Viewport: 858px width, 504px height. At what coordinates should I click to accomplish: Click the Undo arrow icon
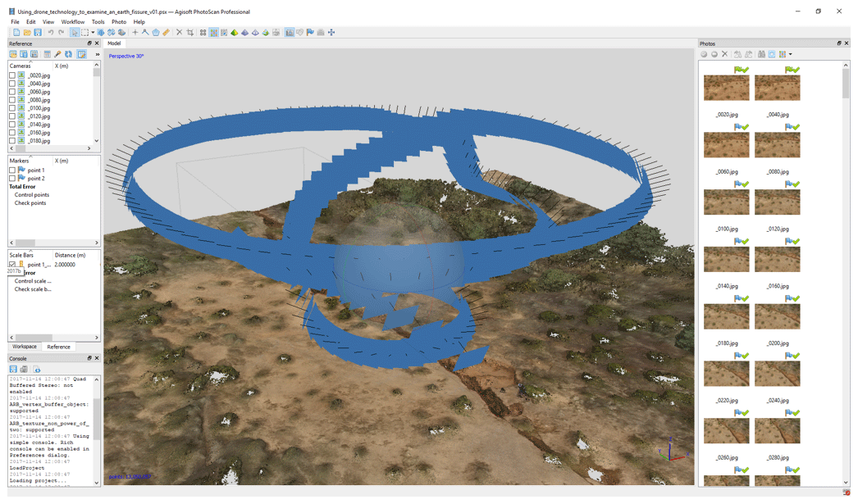point(51,33)
